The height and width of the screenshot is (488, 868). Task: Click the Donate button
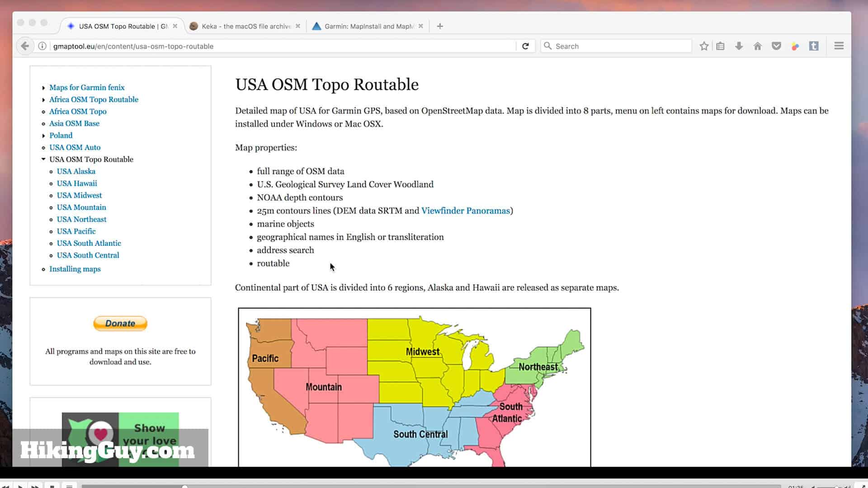pos(120,323)
